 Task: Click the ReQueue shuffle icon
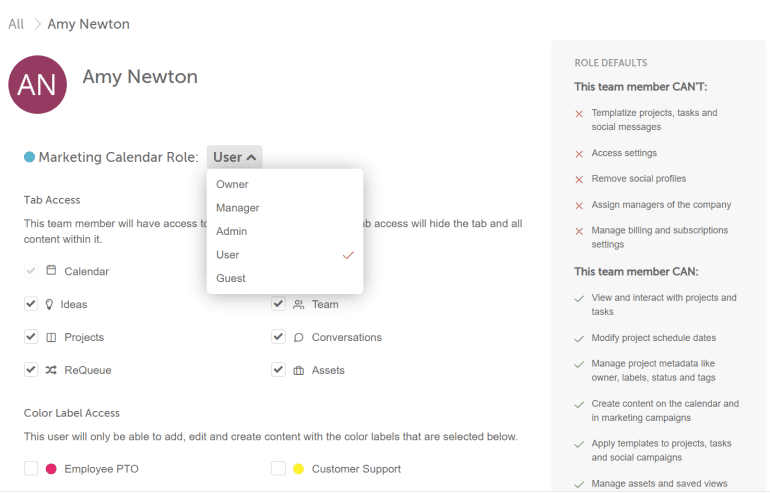[x=51, y=370]
